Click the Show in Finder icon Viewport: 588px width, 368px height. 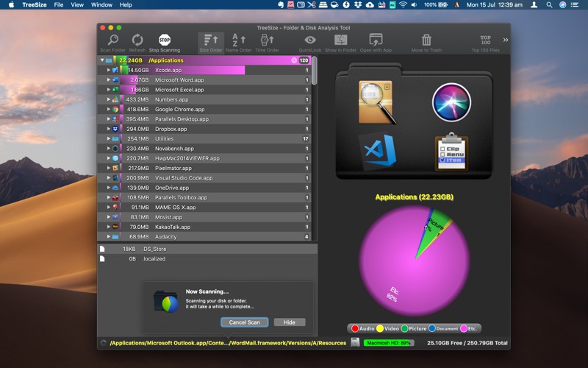(x=340, y=40)
